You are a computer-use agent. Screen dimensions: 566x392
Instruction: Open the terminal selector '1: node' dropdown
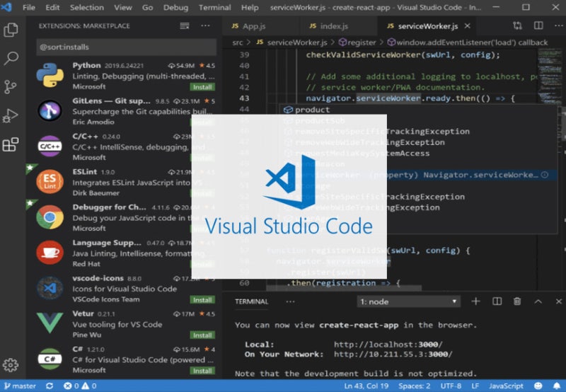point(409,301)
